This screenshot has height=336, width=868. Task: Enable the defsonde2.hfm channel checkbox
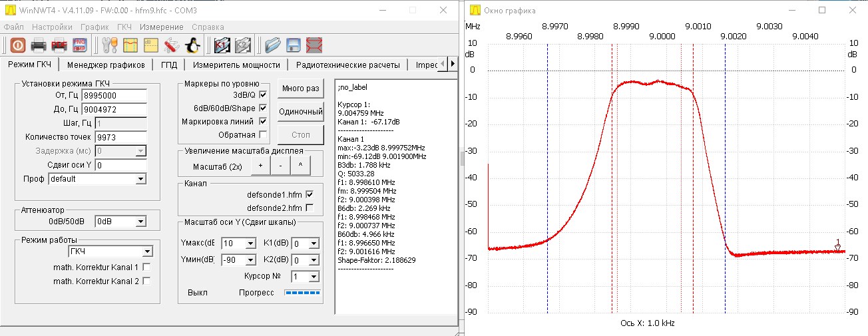click(x=309, y=208)
